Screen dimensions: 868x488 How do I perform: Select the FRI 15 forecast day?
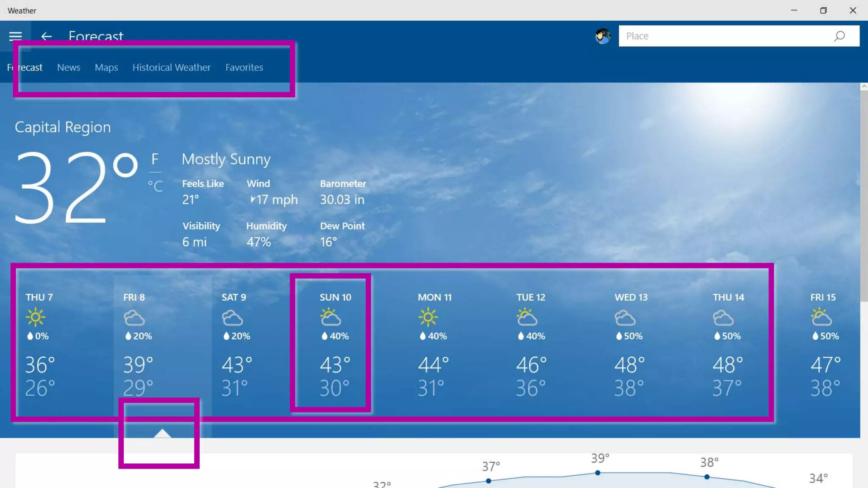pos(824,343)
